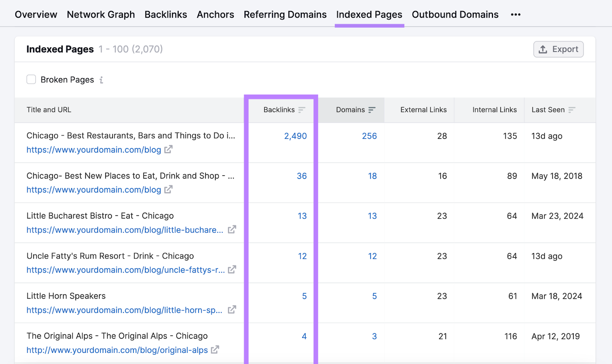Open the 2,490 backlinks link
The height and width of the screenshot is (364, 612).
(295, 136)
